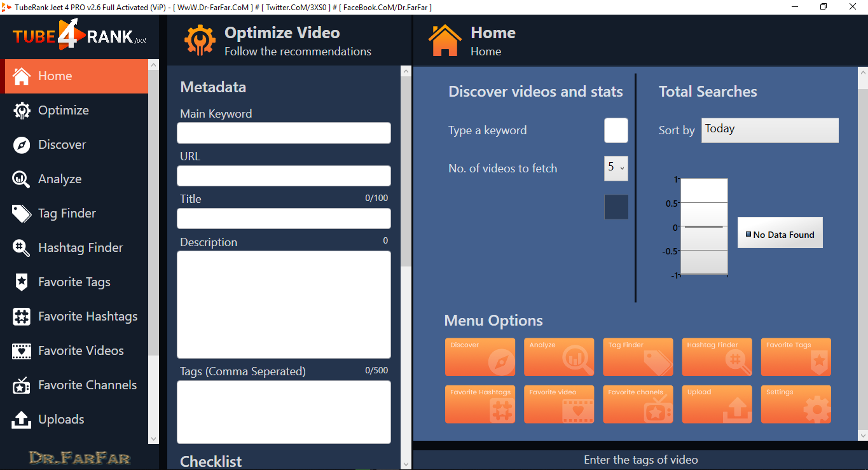Click the Dr.FarFar logo at sidebar bottom
868x470 pixels.
(79, 458)
